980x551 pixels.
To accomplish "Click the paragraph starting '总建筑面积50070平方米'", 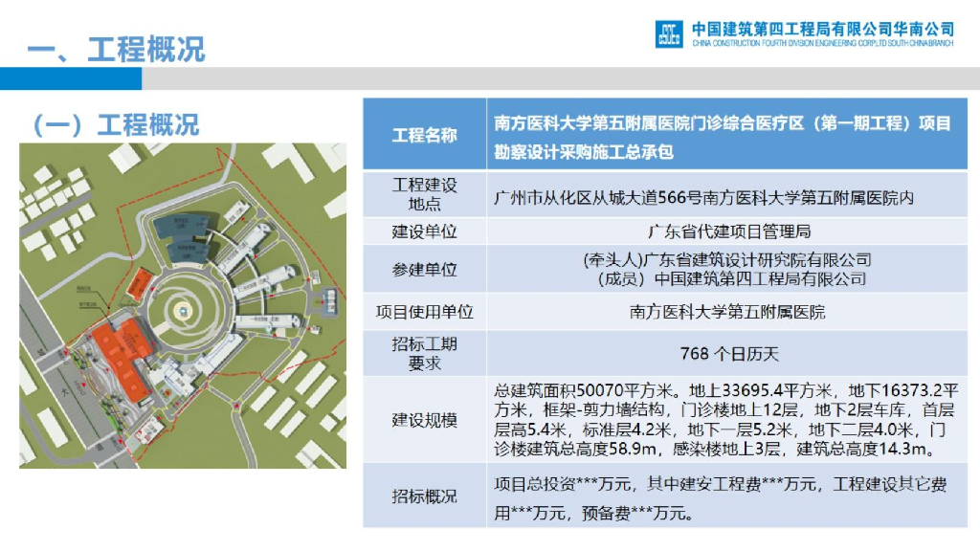I will click(725, 420).
